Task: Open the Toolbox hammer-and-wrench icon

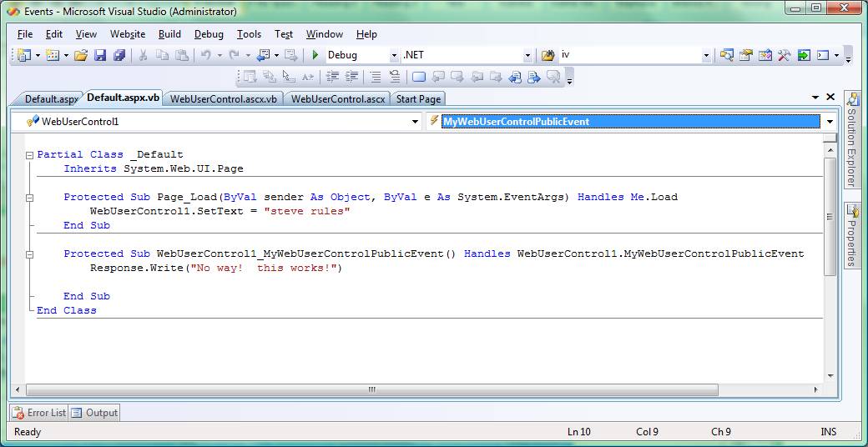Action: [x=784, y=55]
